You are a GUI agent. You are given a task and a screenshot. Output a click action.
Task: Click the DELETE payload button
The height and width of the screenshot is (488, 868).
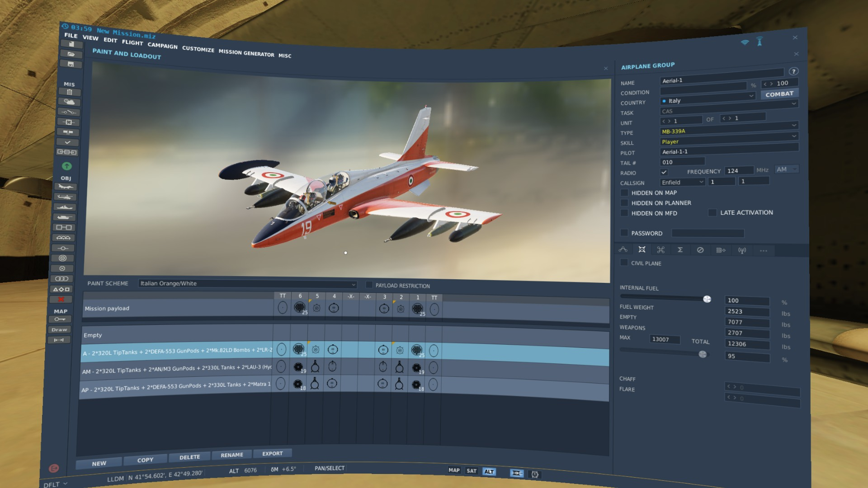coord(189,457)
